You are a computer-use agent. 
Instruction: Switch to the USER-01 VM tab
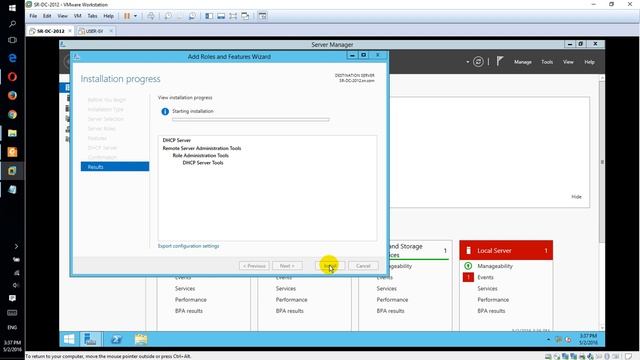(x=94, y=31)
